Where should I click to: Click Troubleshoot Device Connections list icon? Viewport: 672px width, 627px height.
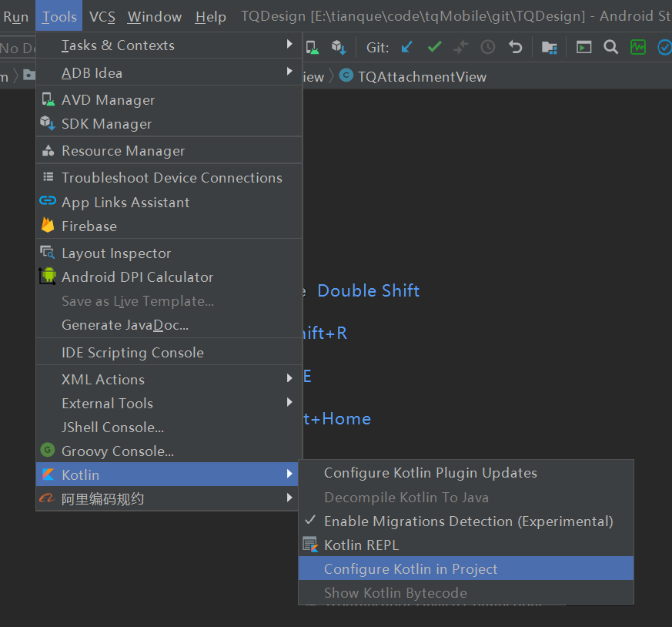48,176
